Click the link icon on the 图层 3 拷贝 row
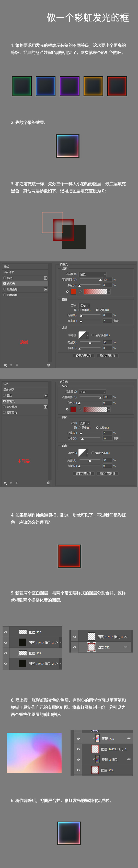 tap(129, 759)
